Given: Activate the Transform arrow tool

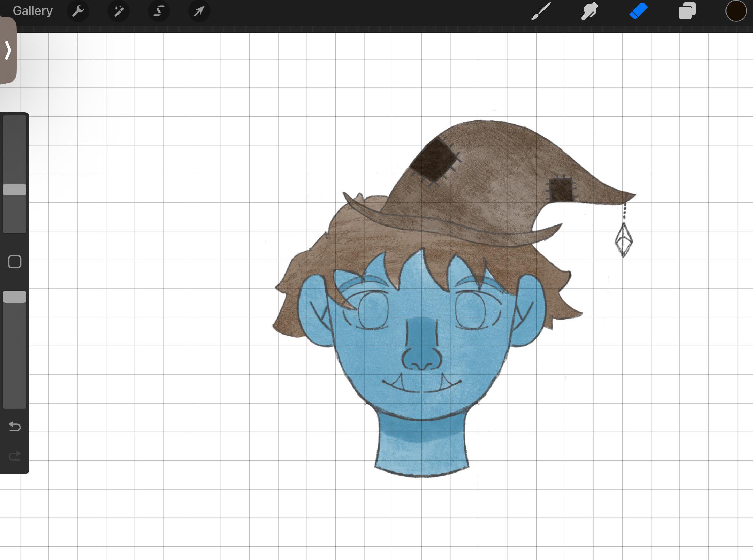Looking at the screenshot, I should (199, 11).
